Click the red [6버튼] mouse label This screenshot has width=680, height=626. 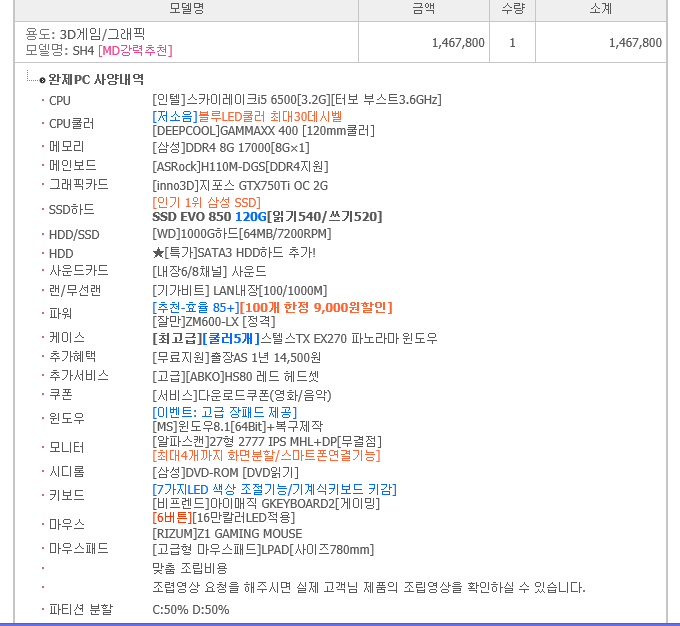(172, 518)
